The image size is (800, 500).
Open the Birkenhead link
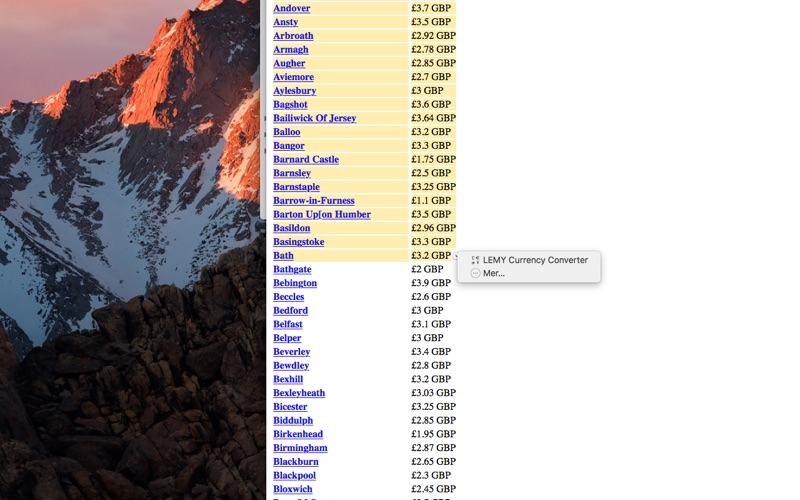pyautogui.click(x=298, y=435)
